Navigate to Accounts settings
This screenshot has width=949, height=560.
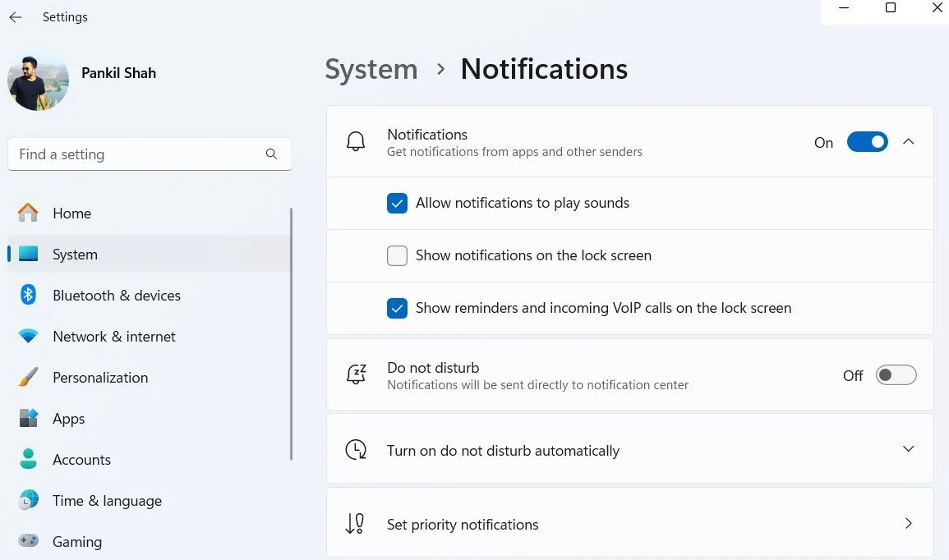pyautogui.click(x=149, y=460)
